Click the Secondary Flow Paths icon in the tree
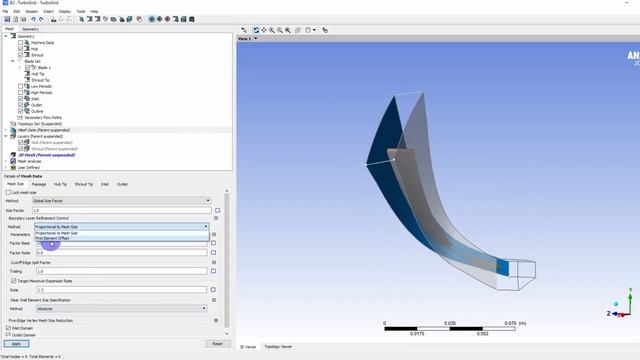640x360 pixels. point(20,118)
